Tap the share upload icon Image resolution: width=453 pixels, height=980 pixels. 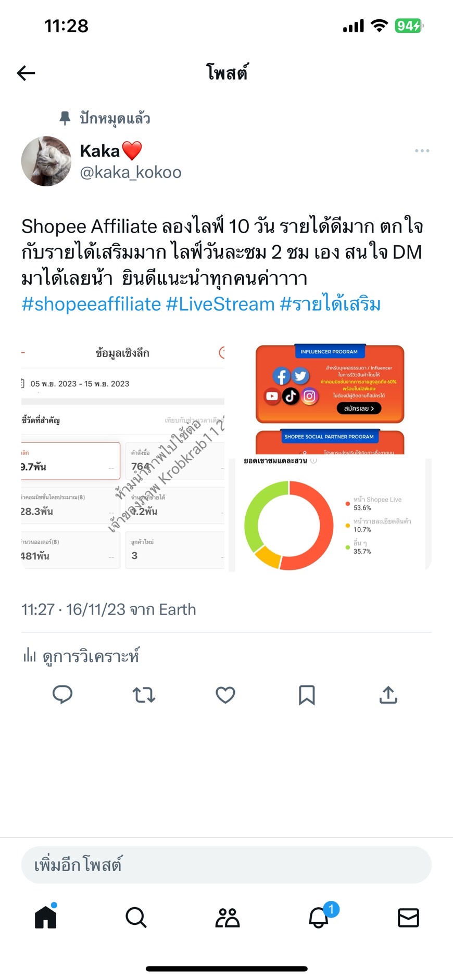coord(388,694)
